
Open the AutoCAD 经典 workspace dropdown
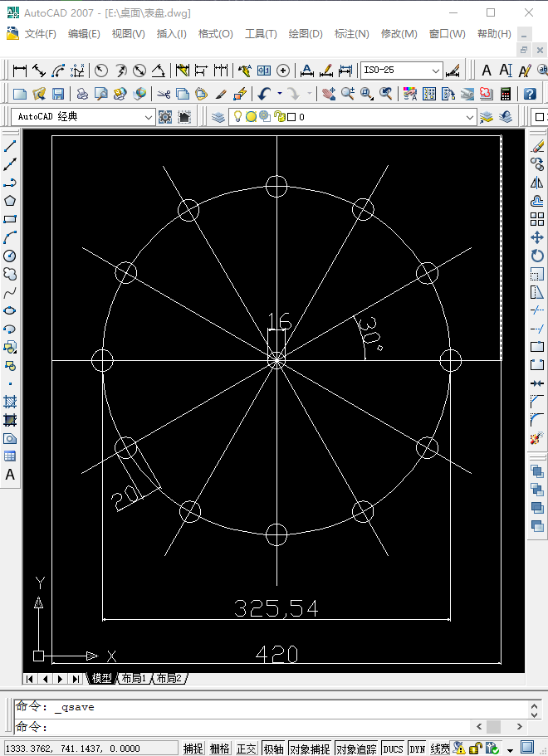pos(83,117)
